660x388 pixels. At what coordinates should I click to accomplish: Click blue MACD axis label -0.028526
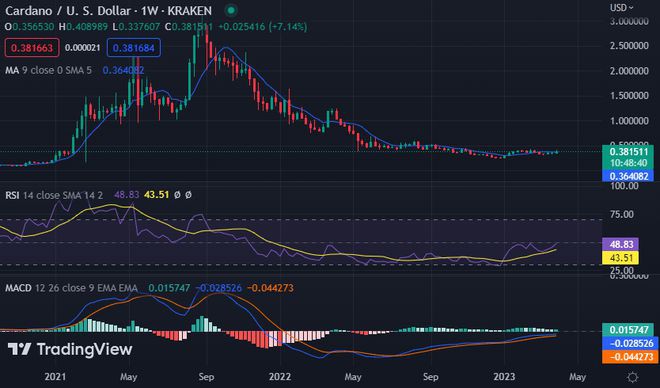coord(630,343)
